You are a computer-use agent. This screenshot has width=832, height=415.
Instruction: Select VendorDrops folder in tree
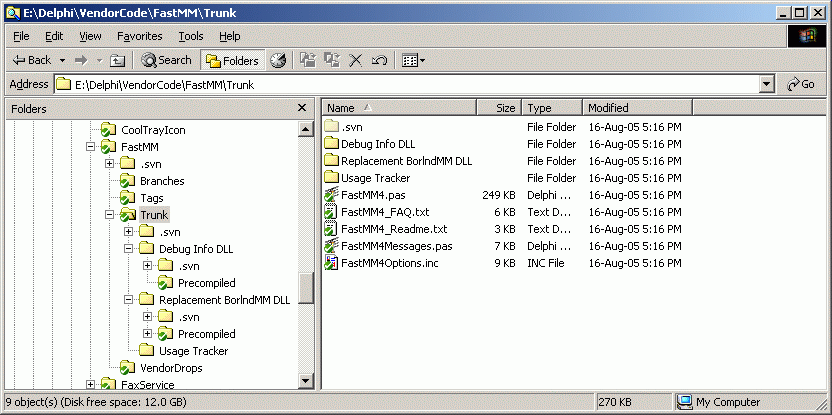pos(171,368)
